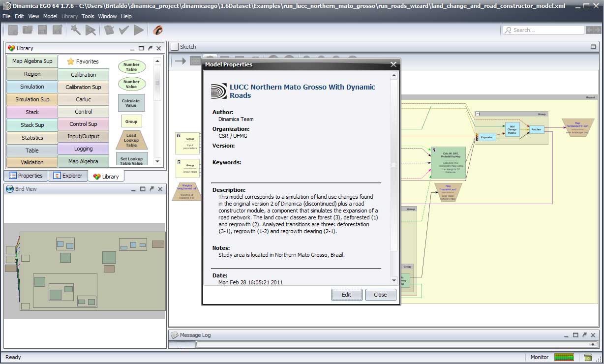604x364 pixels.
Task: Click the save landscape map node
Action: pos(577,128)
